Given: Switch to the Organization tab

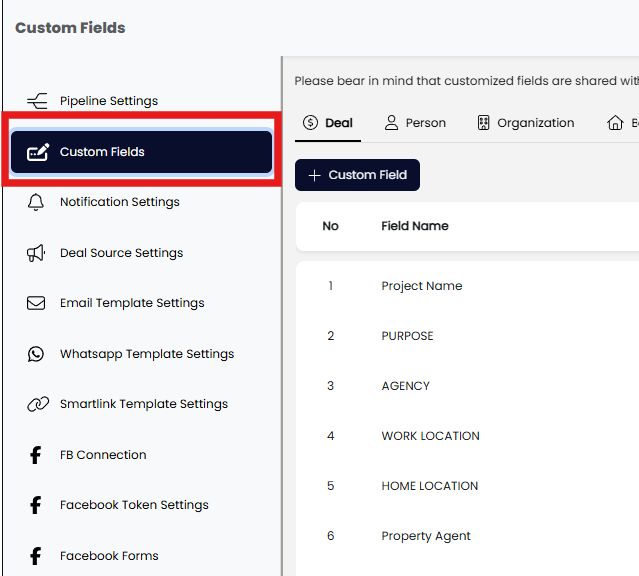Looking at the screenshot, I should [x=524, y=123].
